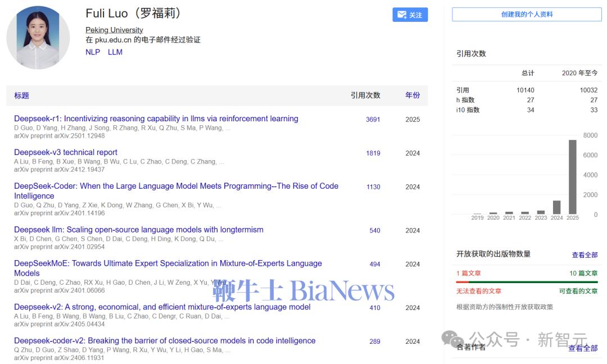
Task: Click the 2025 bar in citation chart
Action: click(x=572, y=176)
